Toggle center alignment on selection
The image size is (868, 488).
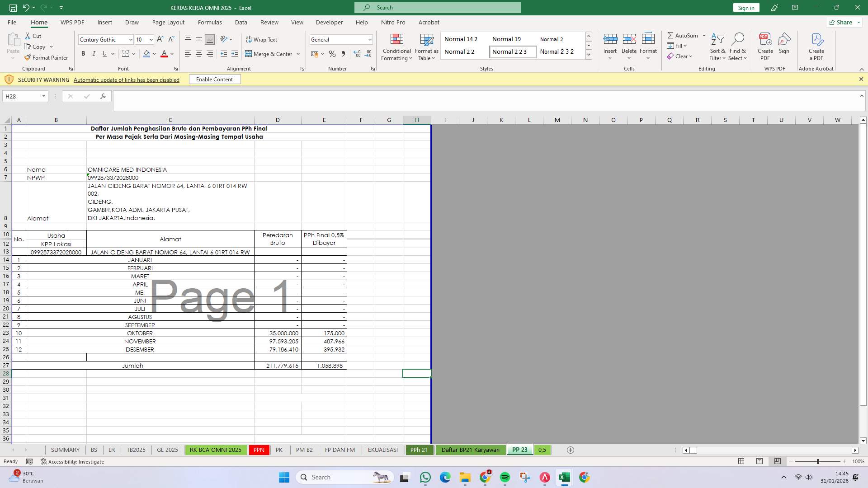coord(199,53)
